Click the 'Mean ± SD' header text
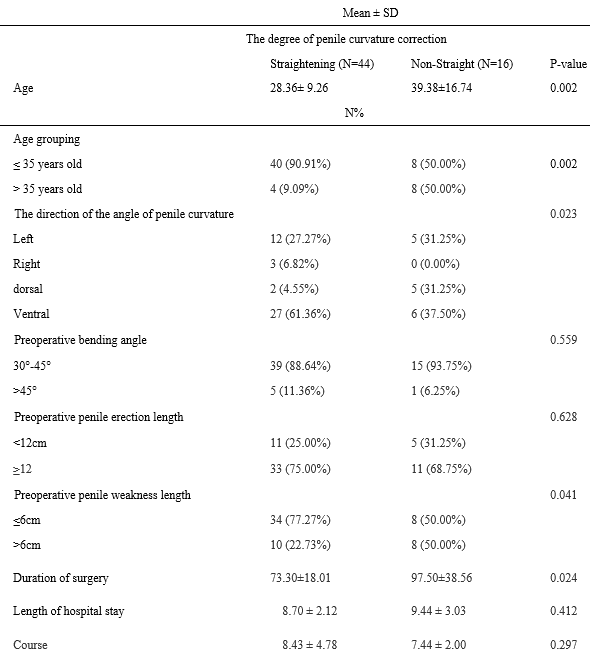Image resolution: width=590 pixels, height=660 pixels. (370, 13)
